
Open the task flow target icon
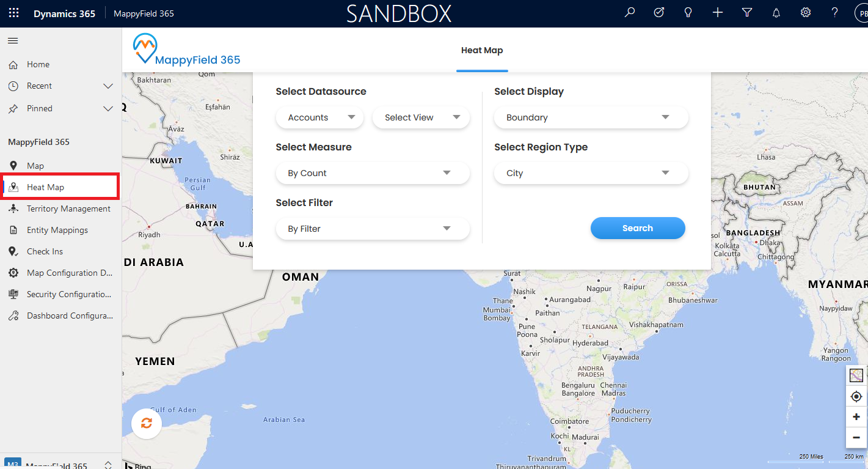659,12
